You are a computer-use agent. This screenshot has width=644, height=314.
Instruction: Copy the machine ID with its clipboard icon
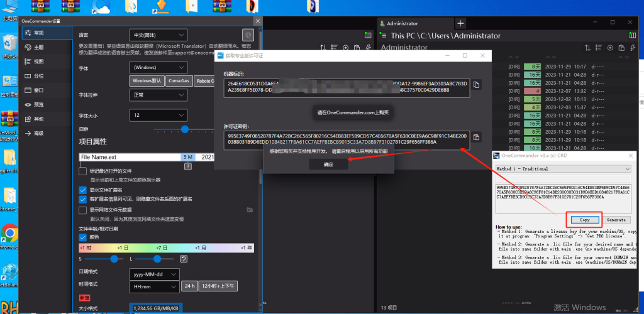pos(476,84)
